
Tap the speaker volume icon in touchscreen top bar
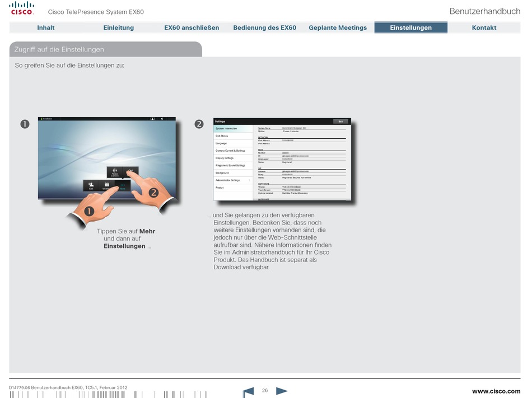162,119
